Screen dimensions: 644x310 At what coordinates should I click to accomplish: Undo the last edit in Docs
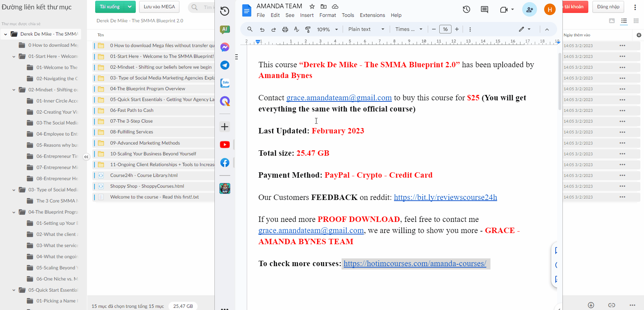pyautogui.click(x=262, y=29)
